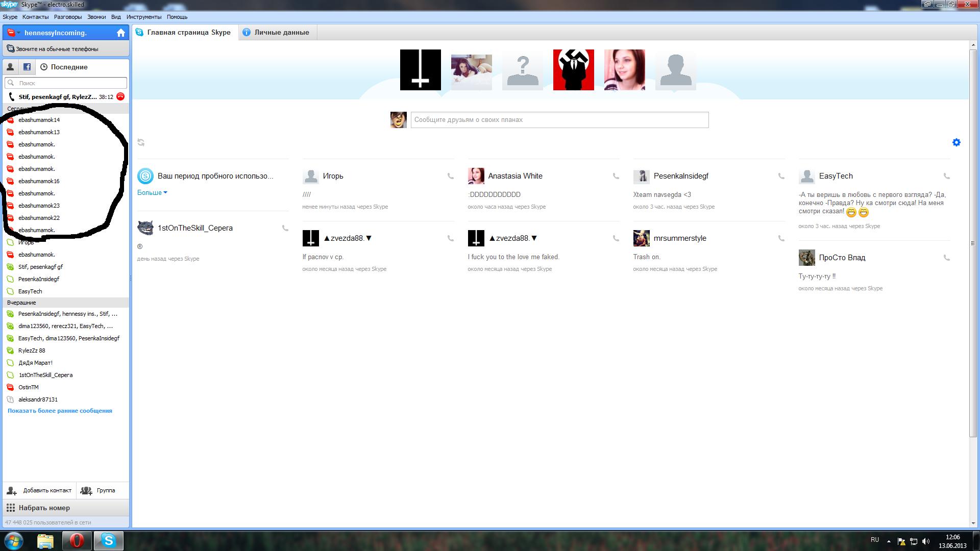
Task: Open the Инструменты menu
Action: pos(144,17)
